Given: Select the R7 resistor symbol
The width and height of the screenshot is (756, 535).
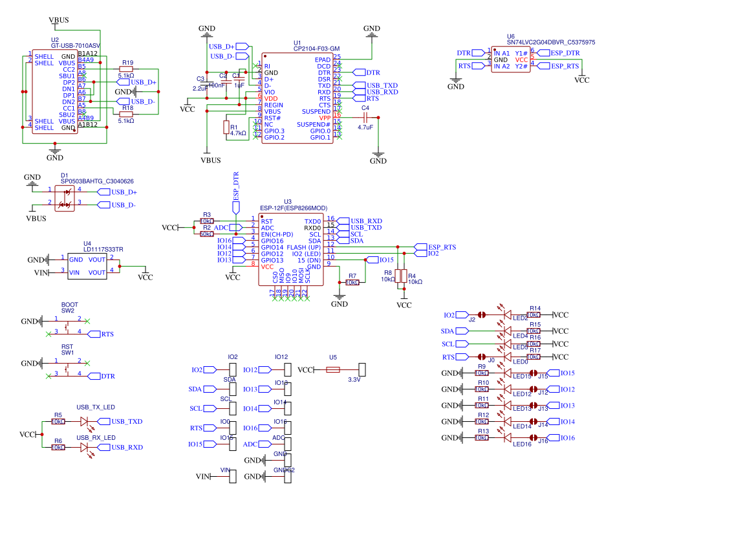Looking at the screenshot, I should (x=352, y=283).
